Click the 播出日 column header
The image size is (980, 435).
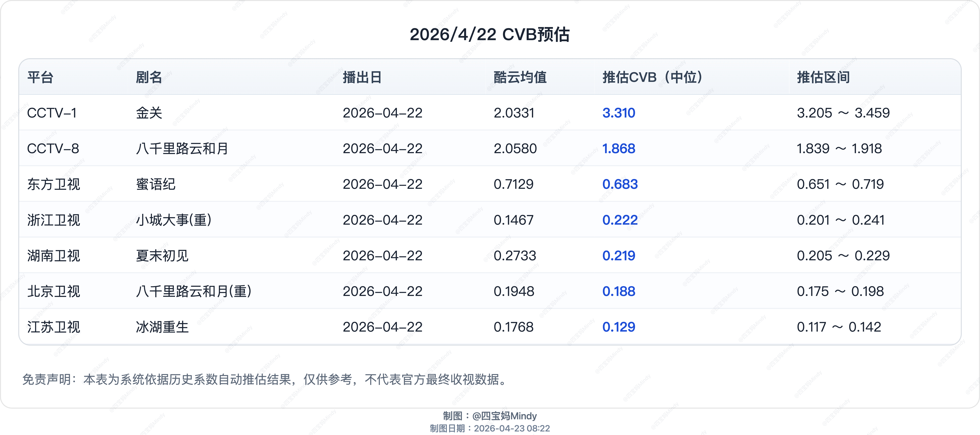coord(362,77)
